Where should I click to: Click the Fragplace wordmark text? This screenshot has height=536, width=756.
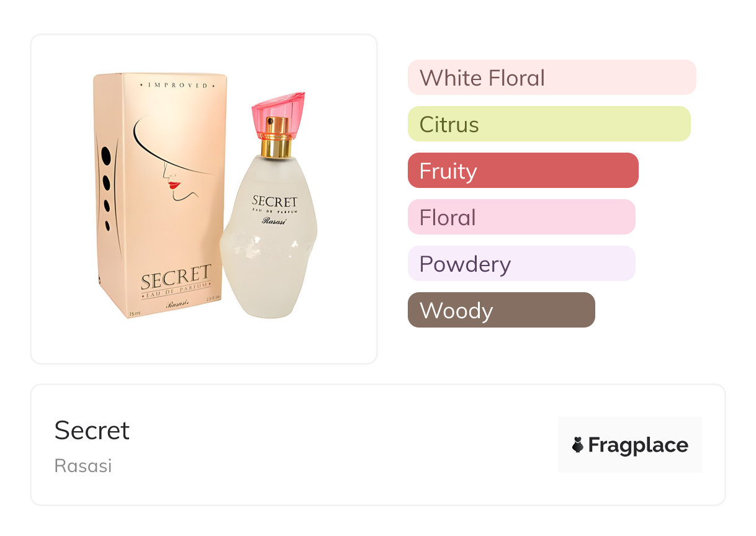pyautogui.click(x=638, y=445)
